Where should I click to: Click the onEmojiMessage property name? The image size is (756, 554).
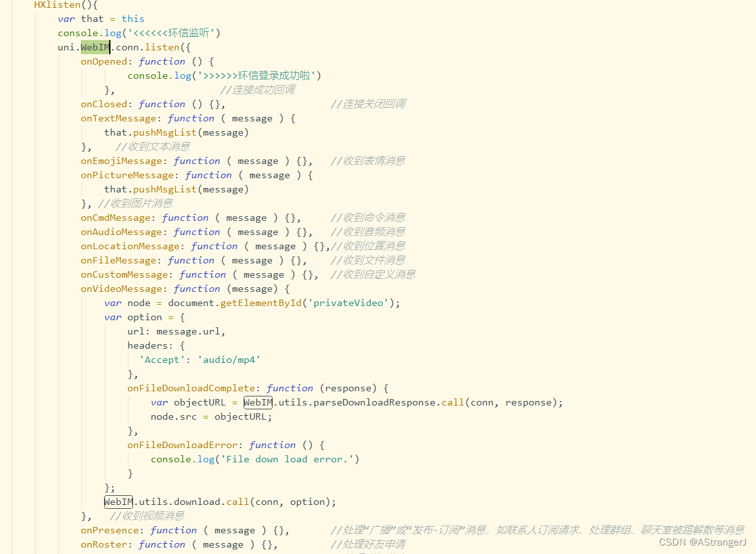click(x=121, y=161)
